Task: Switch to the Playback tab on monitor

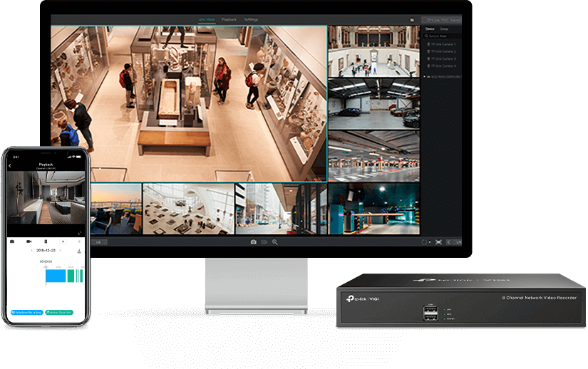Action: click(229, 19)
